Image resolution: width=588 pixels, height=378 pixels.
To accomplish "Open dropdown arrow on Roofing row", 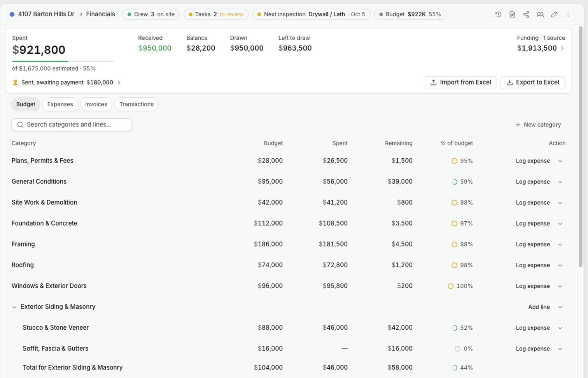I will pyautogui.click(x=560, y=265).
